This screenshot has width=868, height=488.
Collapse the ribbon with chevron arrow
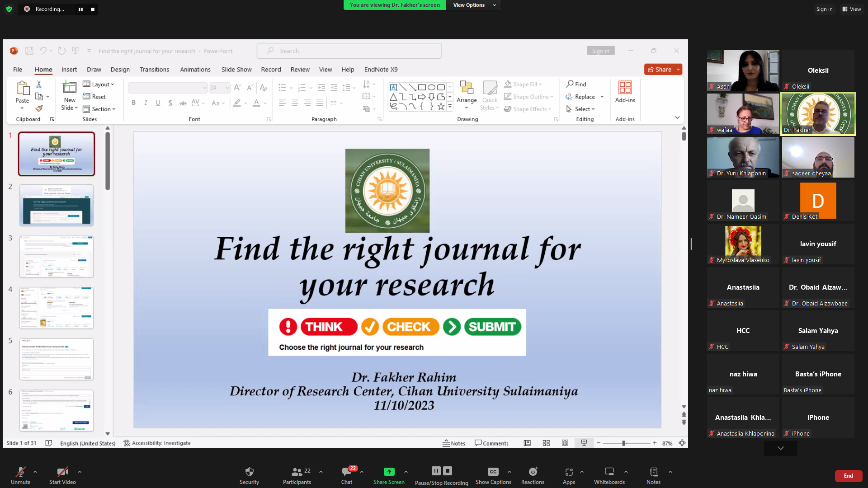coord(677,117)
